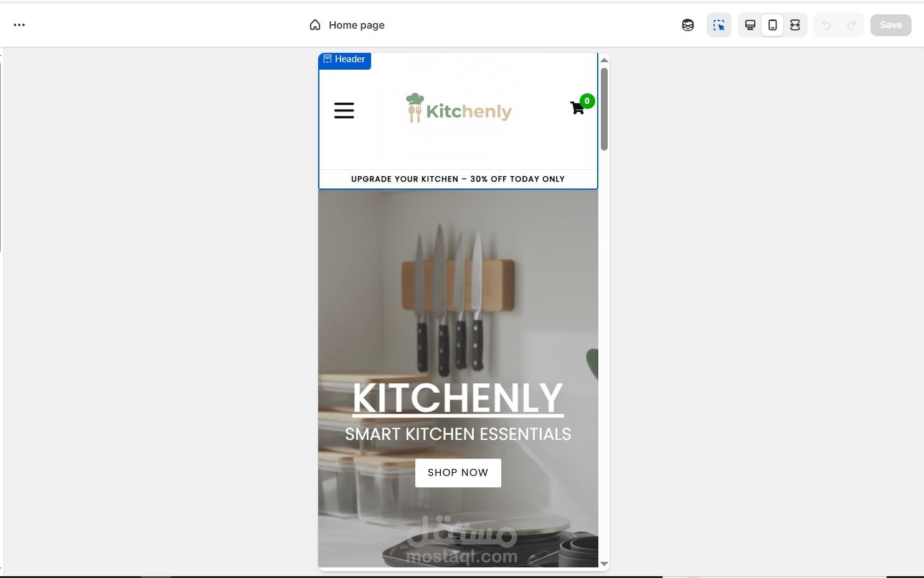Image resolution: width=924 pixels, height=578 pixels.
Task: Click the redo arrow
Action: (851, 25)
